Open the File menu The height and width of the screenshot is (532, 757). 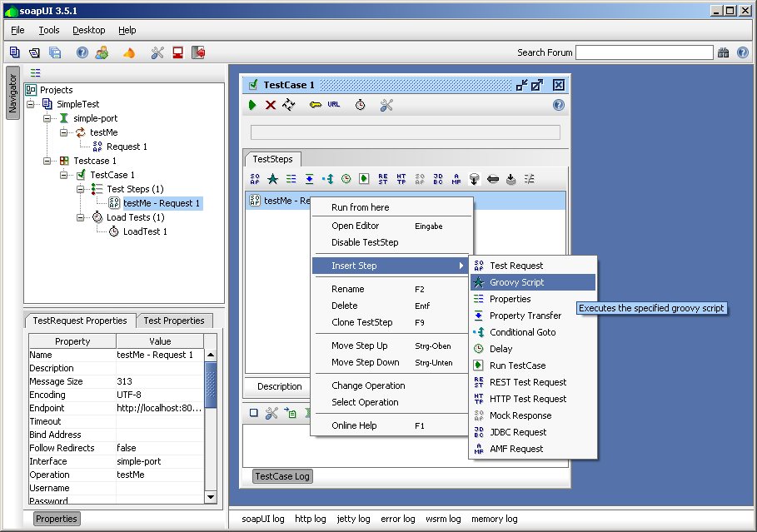point(17,30)
